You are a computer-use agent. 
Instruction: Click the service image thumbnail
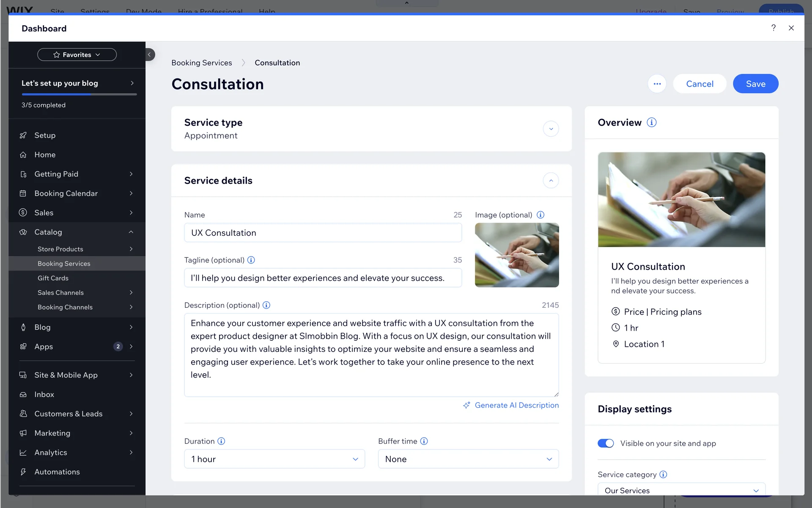(x=516, y=255)
